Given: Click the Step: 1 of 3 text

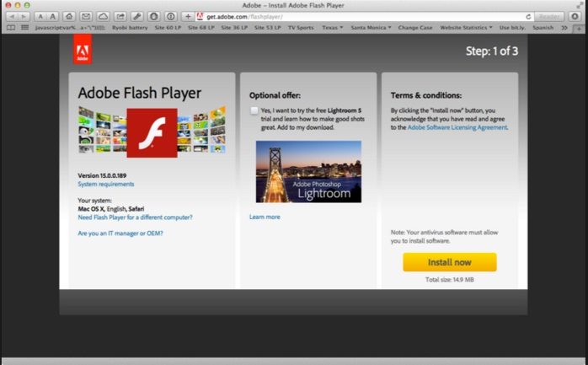Looking at the screenshot, I should [x=492, y=51].
